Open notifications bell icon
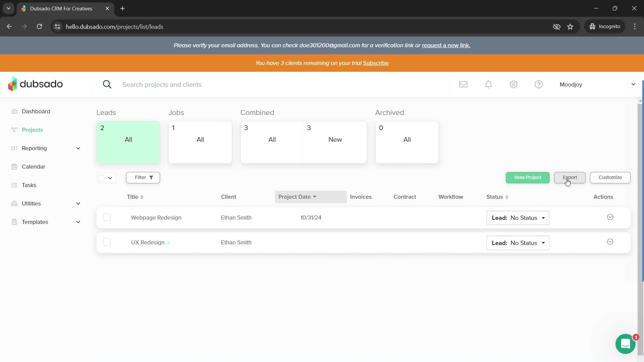Image resolution: width=644 pixels, height=362 pixels. [488, 84]
